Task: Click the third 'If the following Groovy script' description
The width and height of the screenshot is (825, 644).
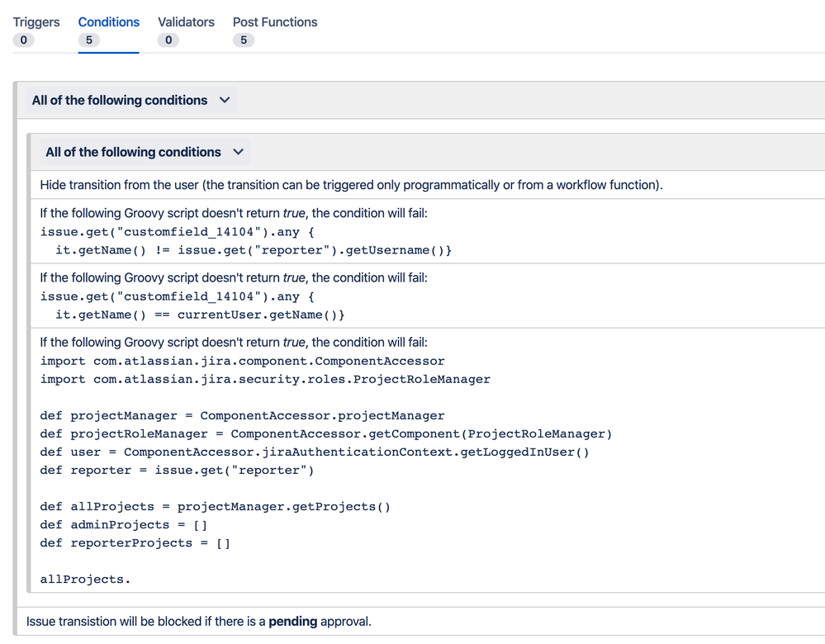Action: 234,343
